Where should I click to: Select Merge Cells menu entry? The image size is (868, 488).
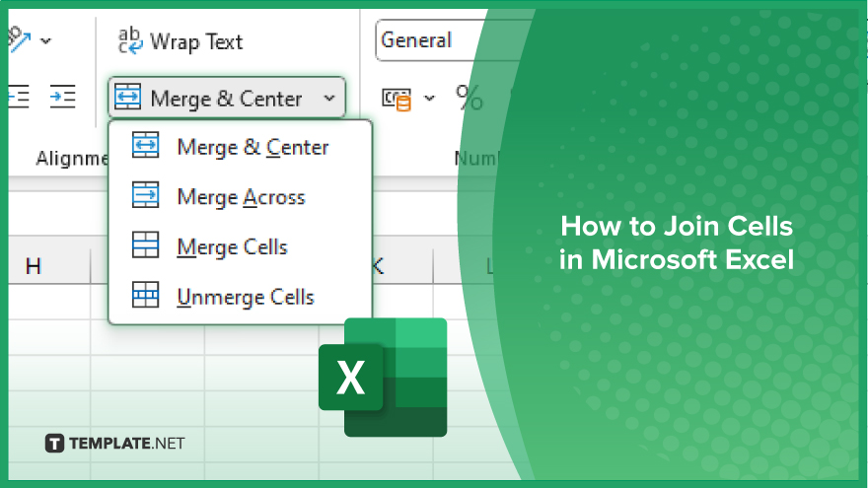241,246
